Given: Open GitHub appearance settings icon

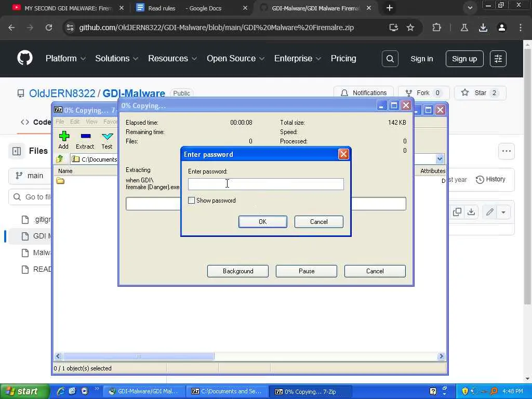Looking at the screenshot, I should [x=498, y=59].
